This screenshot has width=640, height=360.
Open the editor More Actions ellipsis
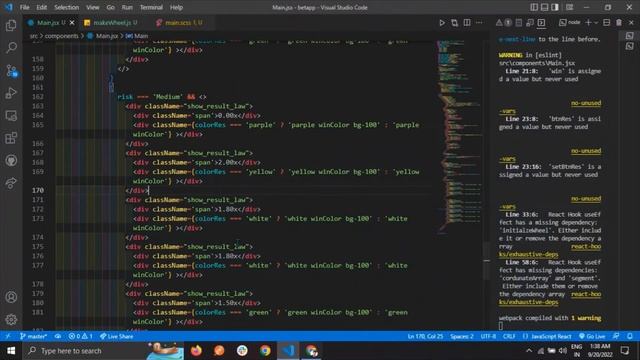coord(479,23)
